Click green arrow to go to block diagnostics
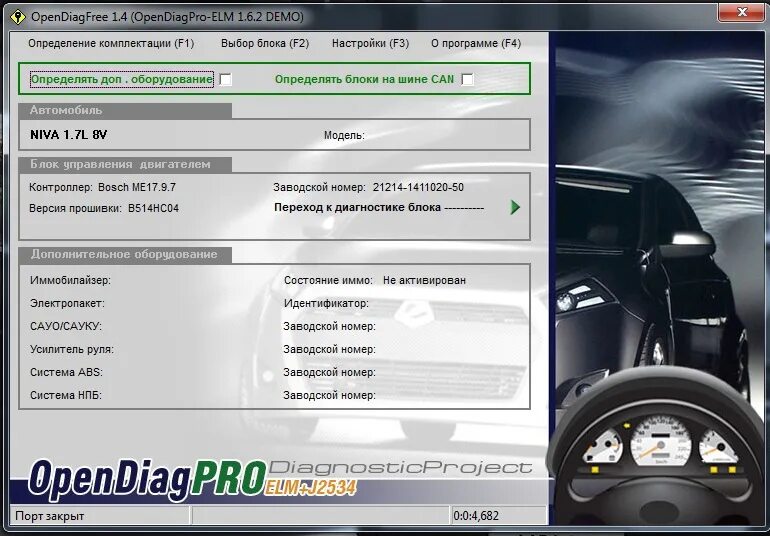This screenshot has width=770, height=536. tap(515, 207)
